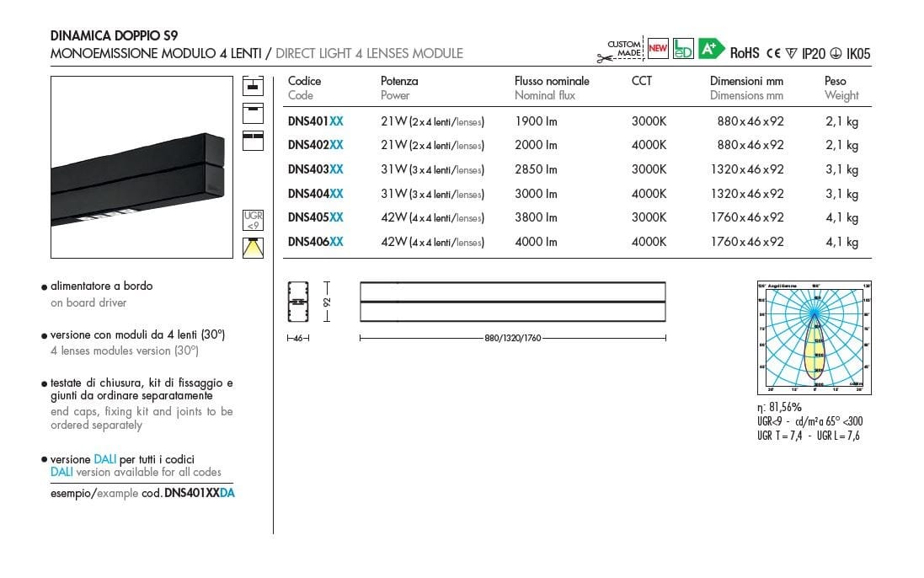This screenshot has height=578, width=924.
Task: Click the RoHS compliance label
Action: pyautogui.click(x=745, y=53)
